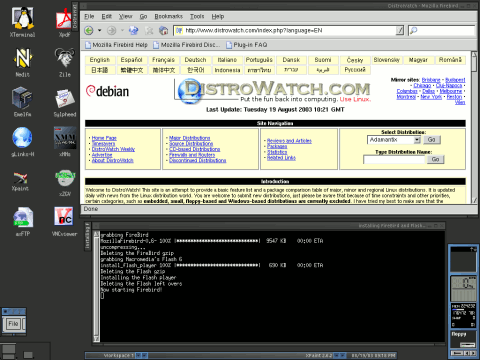Screen dimensions: 480x360
Task: Focus the Type Distribution Name field
Action: (x=395, y=160)
